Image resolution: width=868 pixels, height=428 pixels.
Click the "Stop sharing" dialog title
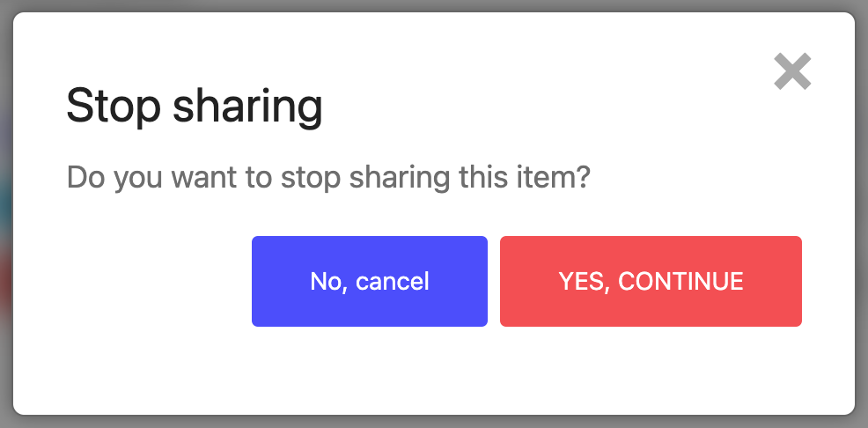(x=195, y=107)
